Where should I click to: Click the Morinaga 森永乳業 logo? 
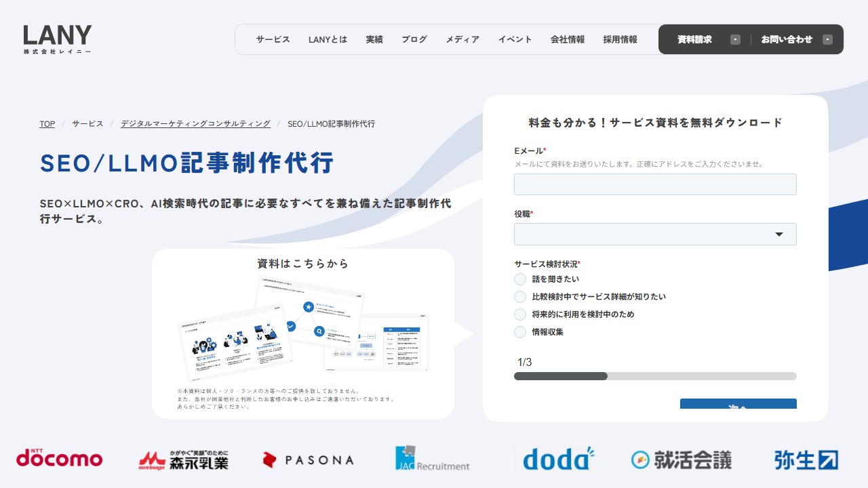184,460
